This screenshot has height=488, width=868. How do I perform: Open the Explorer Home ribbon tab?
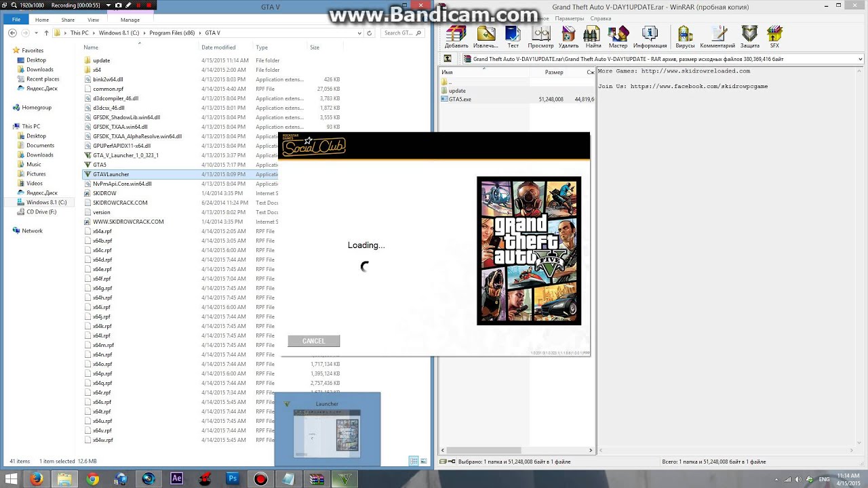point(41,20)
